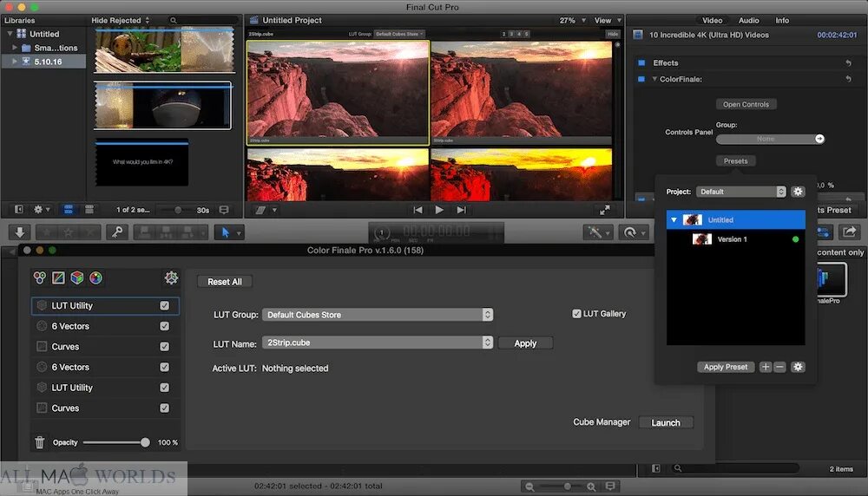Click presets panel settings gear near Project
Viewport: 868px width, 496px height.
click(x=798, y=192)
